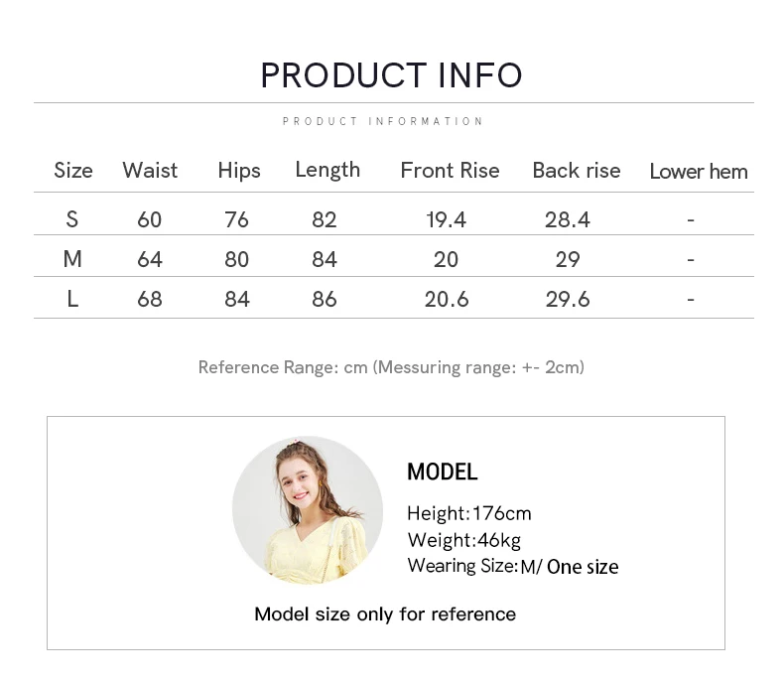Click the Waist column header
The width and height of the screenshot is (784, 680).
coord(150,171)
